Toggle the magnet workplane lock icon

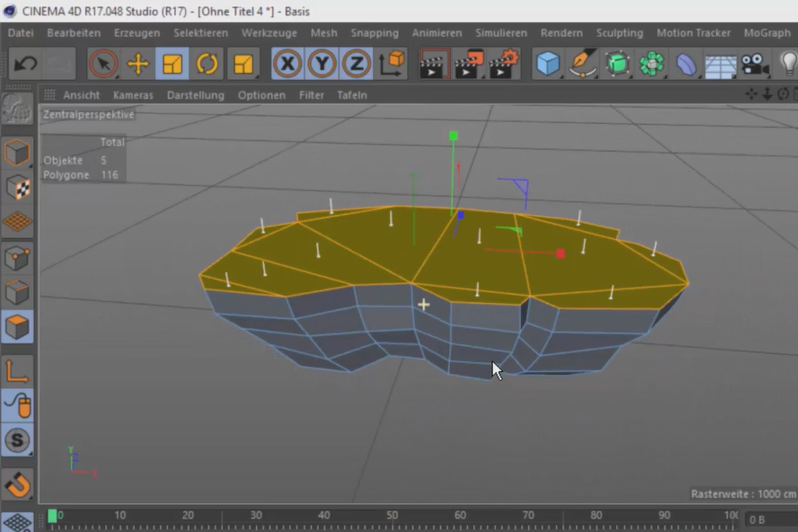tap(18, 486)
